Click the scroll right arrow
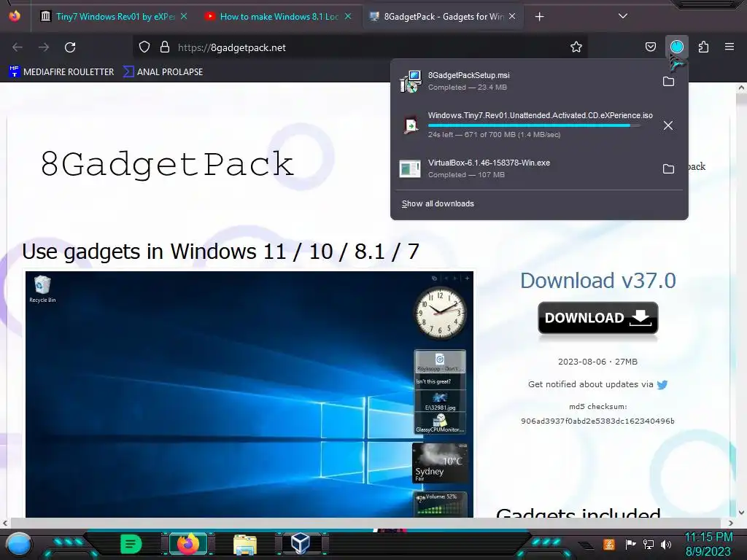747x560 pixels. point(731,523)
